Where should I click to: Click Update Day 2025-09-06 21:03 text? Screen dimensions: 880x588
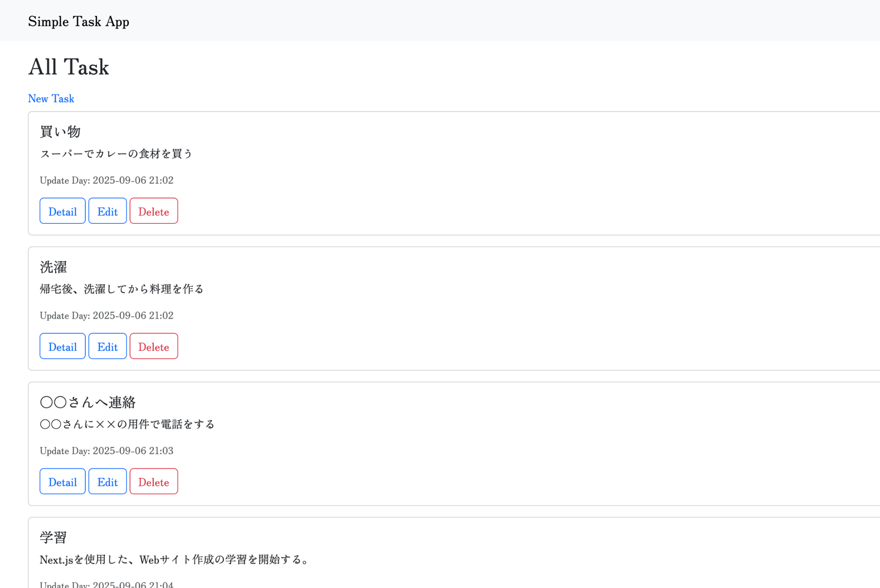[106, 451]
